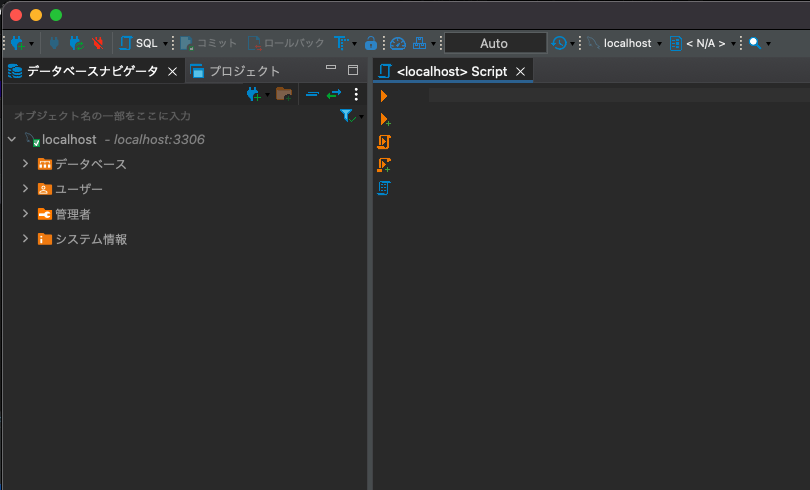Minimize the navigator panel

click(x=331, y=68)
